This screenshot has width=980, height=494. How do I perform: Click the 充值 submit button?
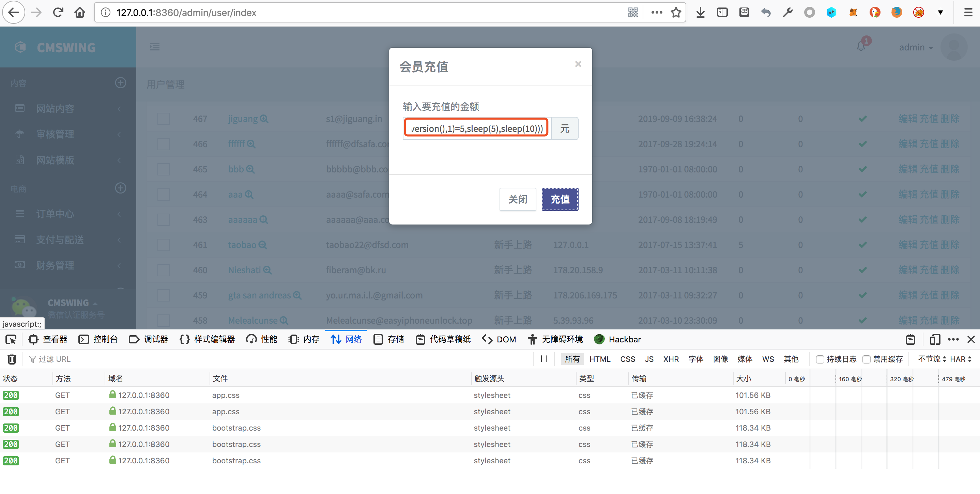click(x=560, y=199)
